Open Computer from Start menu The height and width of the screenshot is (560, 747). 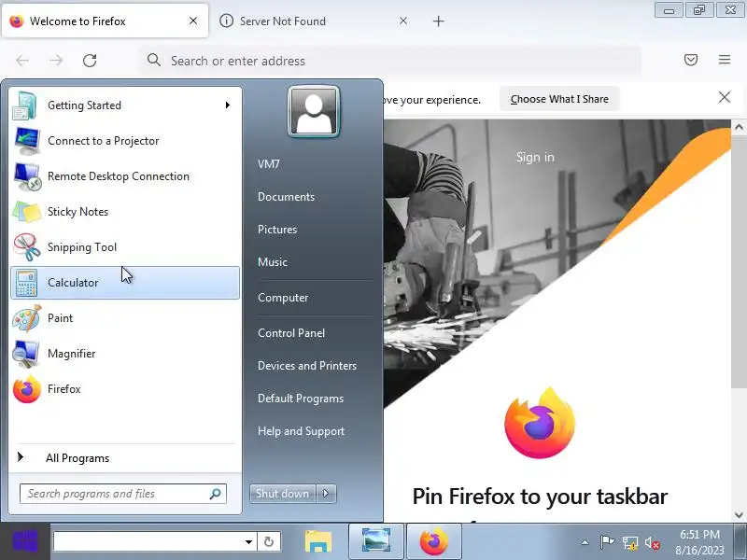[283, 298]
